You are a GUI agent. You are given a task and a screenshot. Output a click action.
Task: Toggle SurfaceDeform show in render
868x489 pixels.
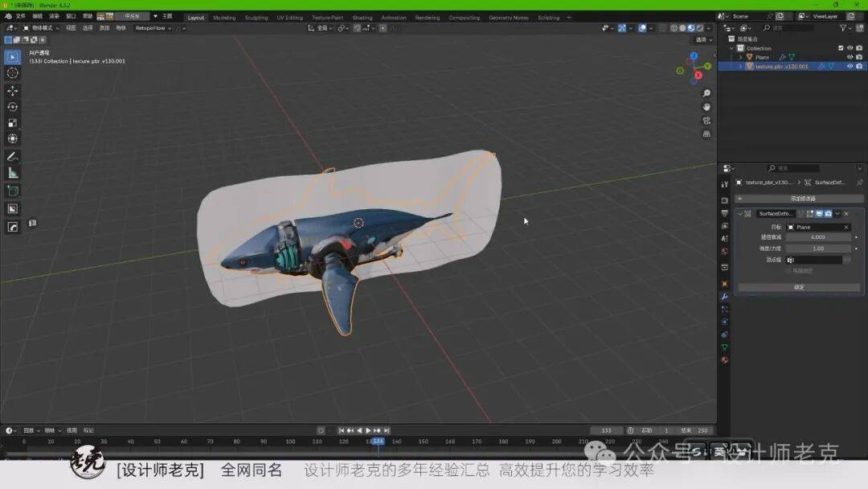pos(828,214)
